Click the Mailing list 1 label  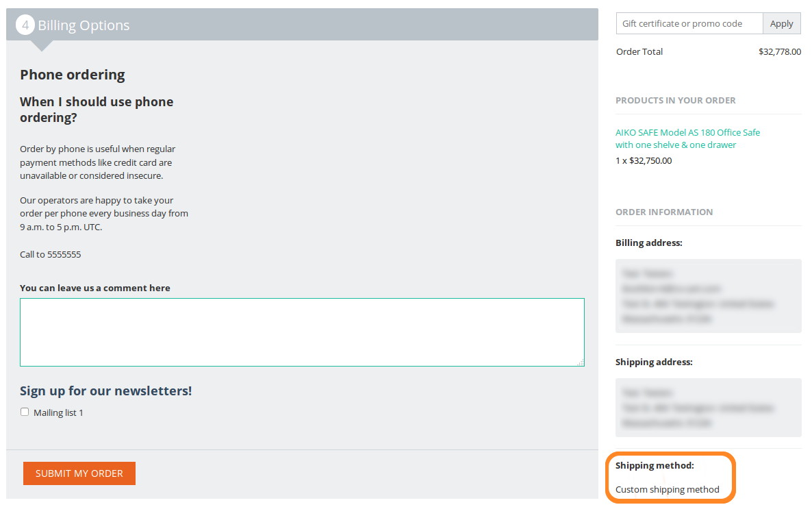click(58, 412)
